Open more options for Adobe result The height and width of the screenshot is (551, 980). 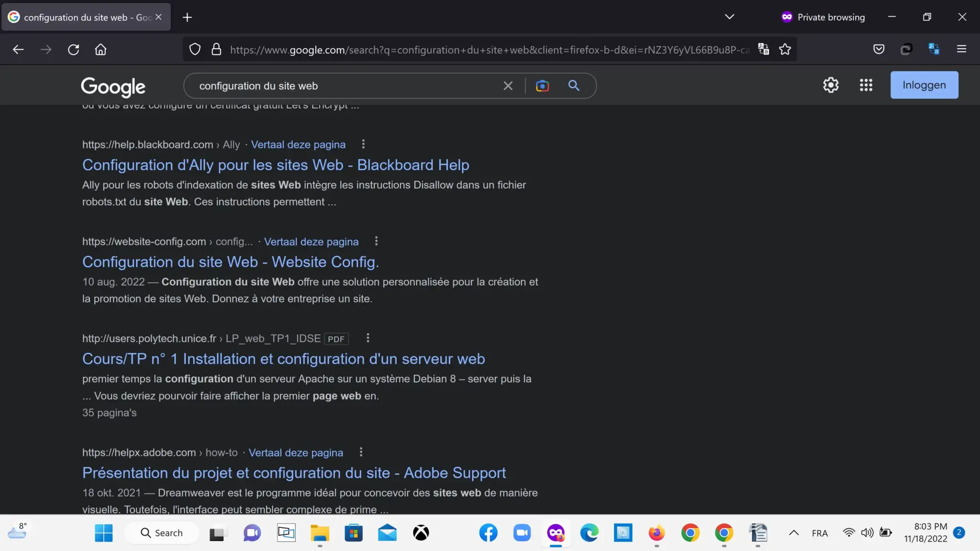[x=361, y=452]
